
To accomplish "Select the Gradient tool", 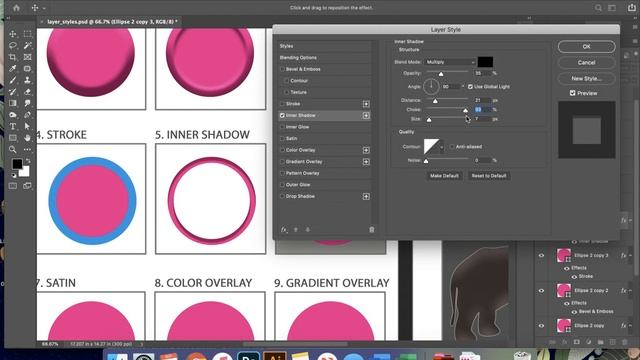I will (13, 103).
